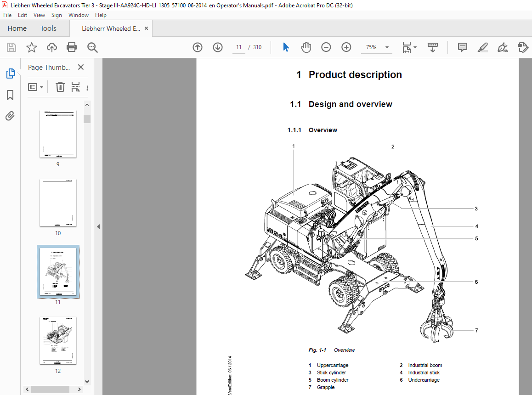532x395 pixels.
Task: Add the file to starred with star icon
Action: pyautogui.click(x=32, y=47)
